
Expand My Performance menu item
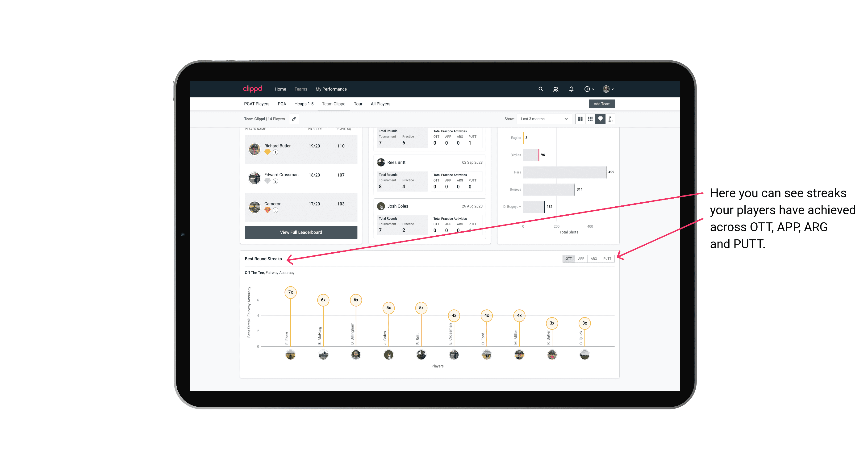[332, 89]
